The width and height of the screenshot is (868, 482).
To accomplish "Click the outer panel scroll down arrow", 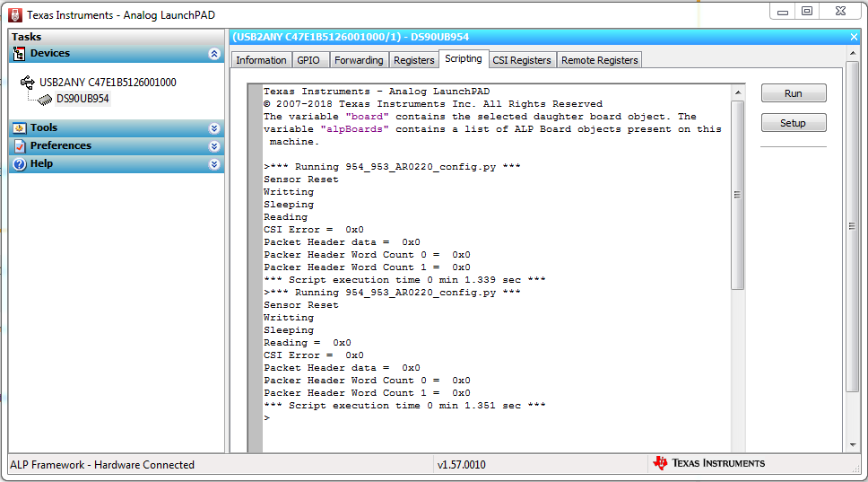I will coord(852,445).
